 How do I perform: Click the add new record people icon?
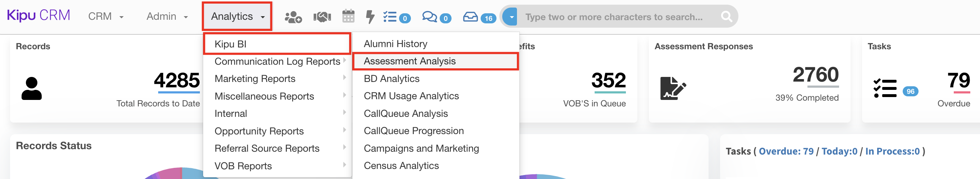(293, 17)
